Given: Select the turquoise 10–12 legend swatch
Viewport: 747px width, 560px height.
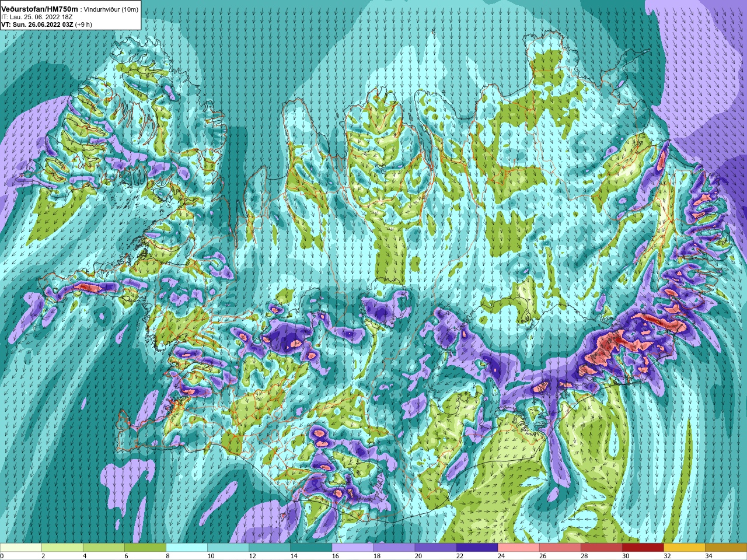Looking at the screenshot, I should [228, 548].
